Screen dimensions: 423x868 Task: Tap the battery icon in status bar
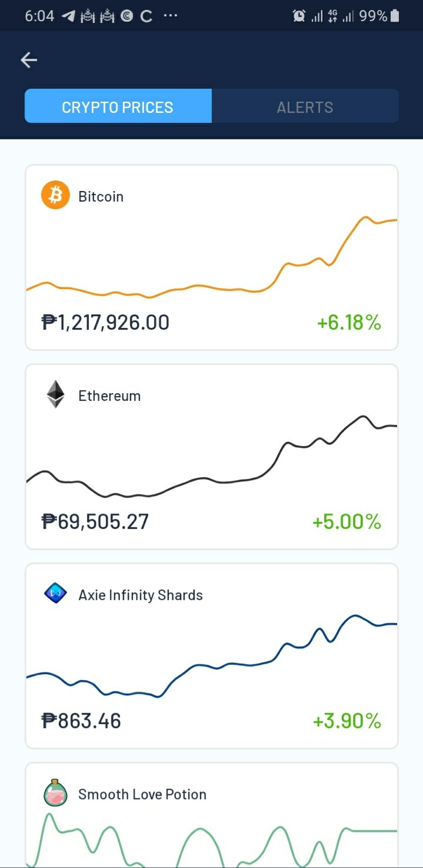(x=395, y=16)
